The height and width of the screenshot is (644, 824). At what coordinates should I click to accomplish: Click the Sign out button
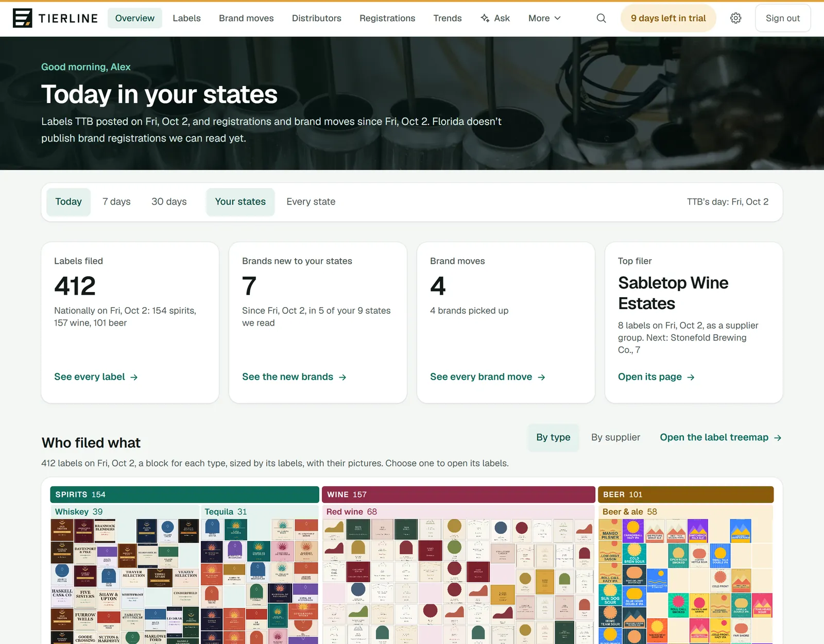[x=783, y=18]
